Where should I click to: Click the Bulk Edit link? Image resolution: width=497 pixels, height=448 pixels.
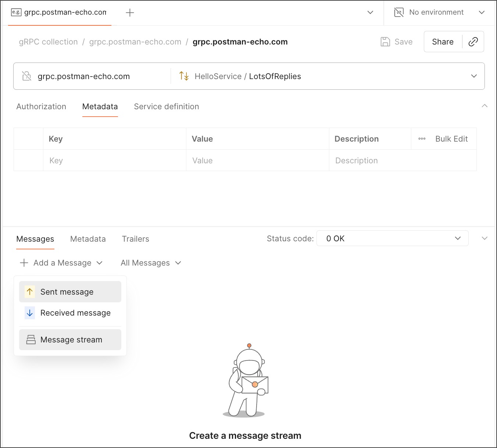coord(451,139)
